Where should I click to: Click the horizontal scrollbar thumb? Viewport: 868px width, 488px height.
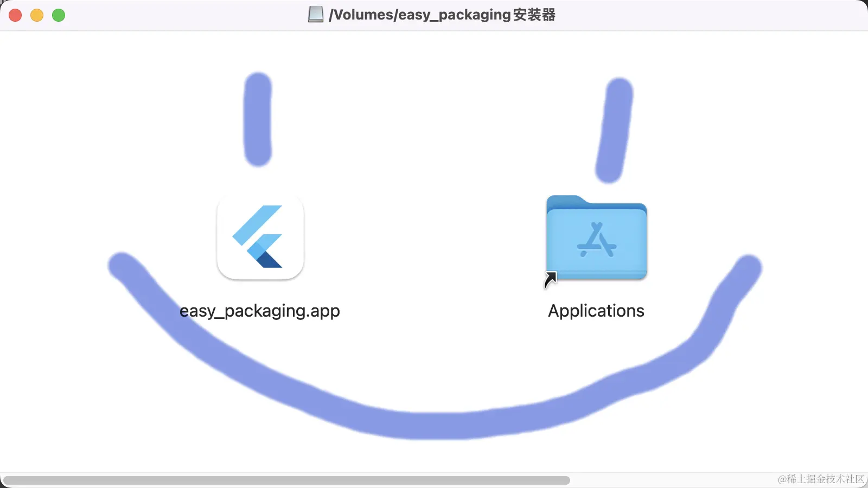287,480
